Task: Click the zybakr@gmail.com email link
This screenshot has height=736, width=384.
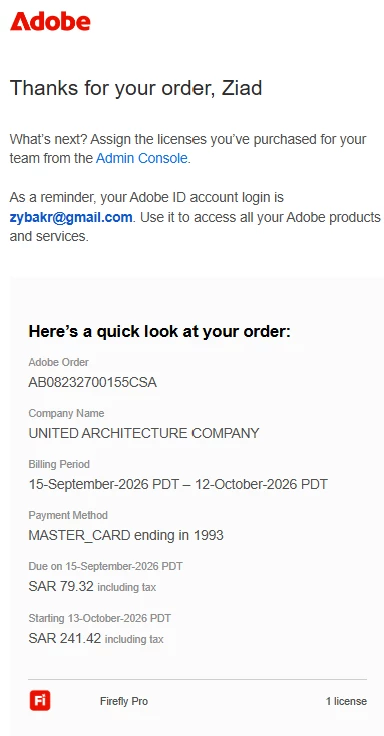Action: [x=71, y=217]
